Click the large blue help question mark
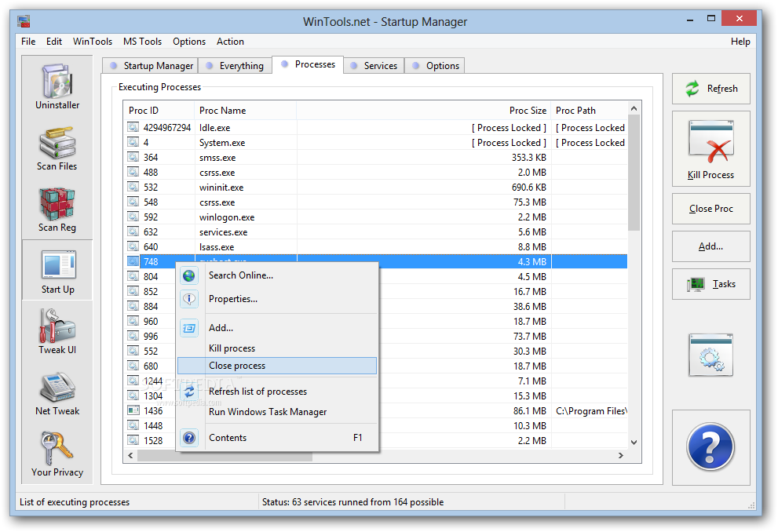 (x=710, y=446)
